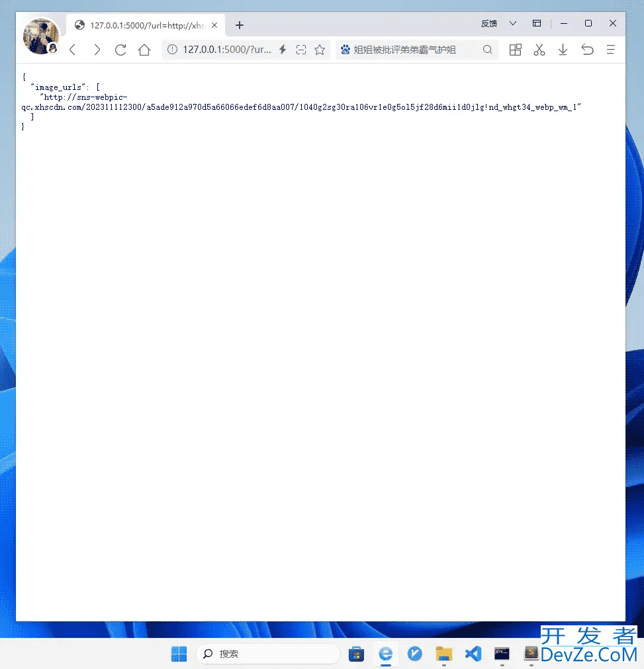
Task: Open File Explorer from taskbar
Action: [444, 654]
